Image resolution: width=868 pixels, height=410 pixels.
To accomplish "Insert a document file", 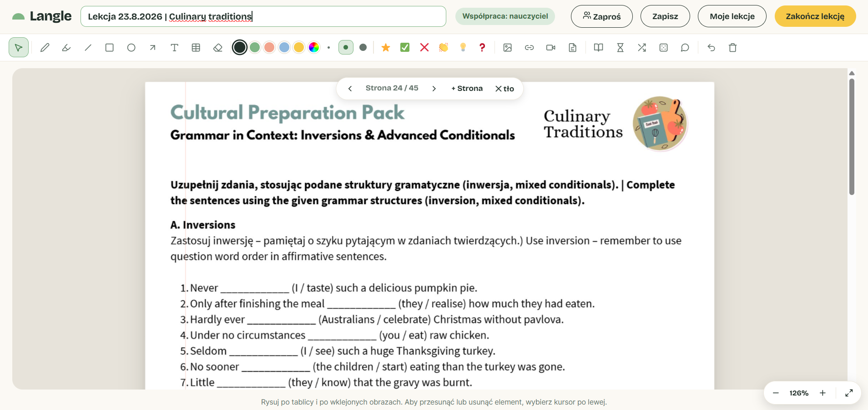I will (573, 47).
